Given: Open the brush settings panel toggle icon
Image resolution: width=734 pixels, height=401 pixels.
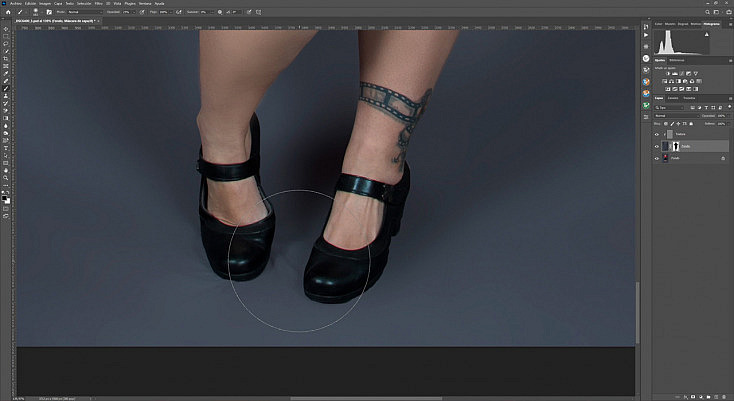Looking at the screenshot, I should pyautogui.click(x=49, y=12).
